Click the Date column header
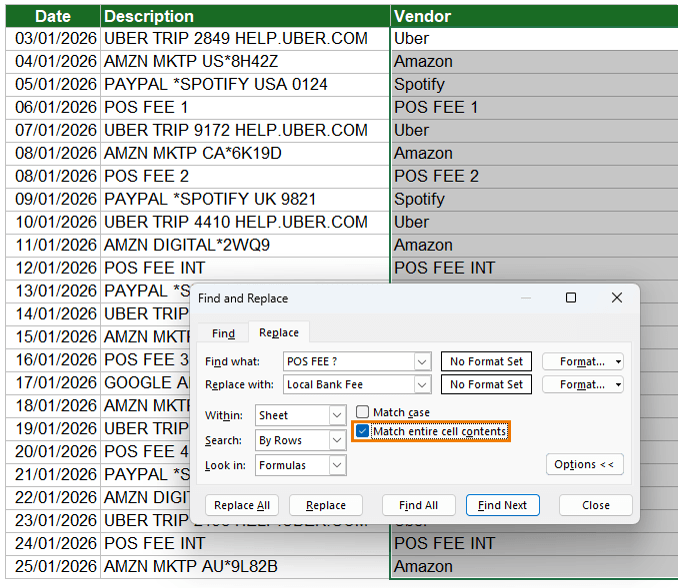This screenshot has height=588, width=678. 53,16
